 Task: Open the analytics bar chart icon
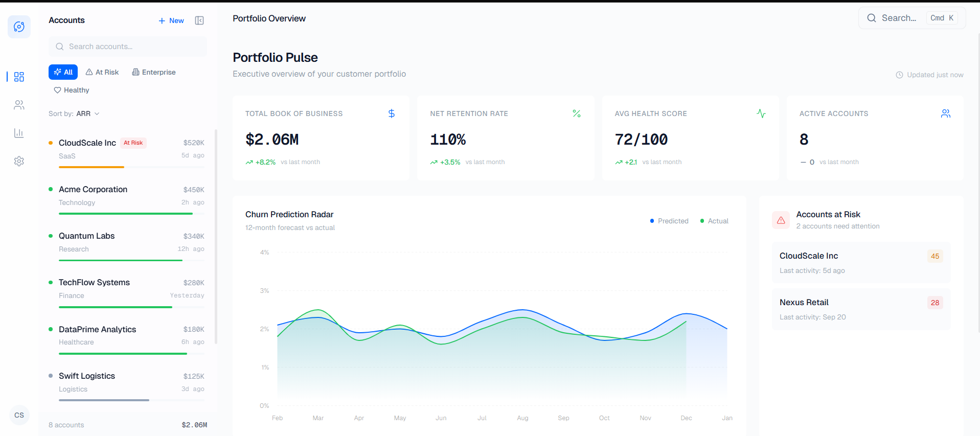tap(19, 133)
